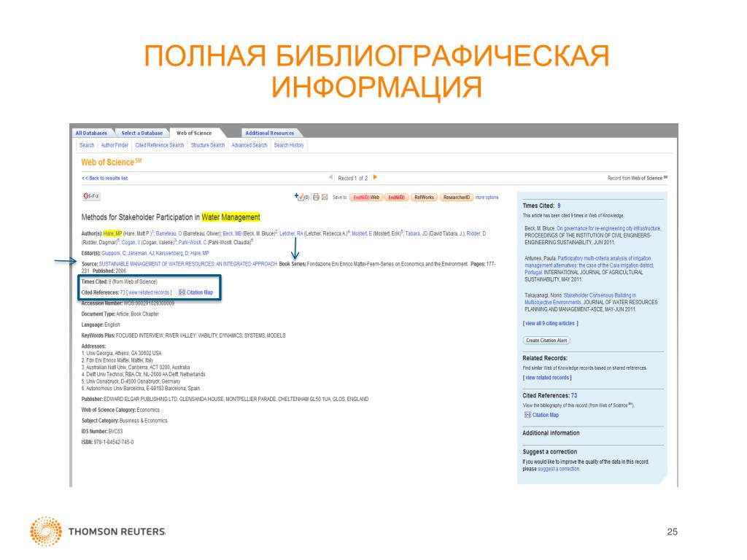747x560 pixels.
Task: Open author Barreteau, O link
Action: [169, 233]
